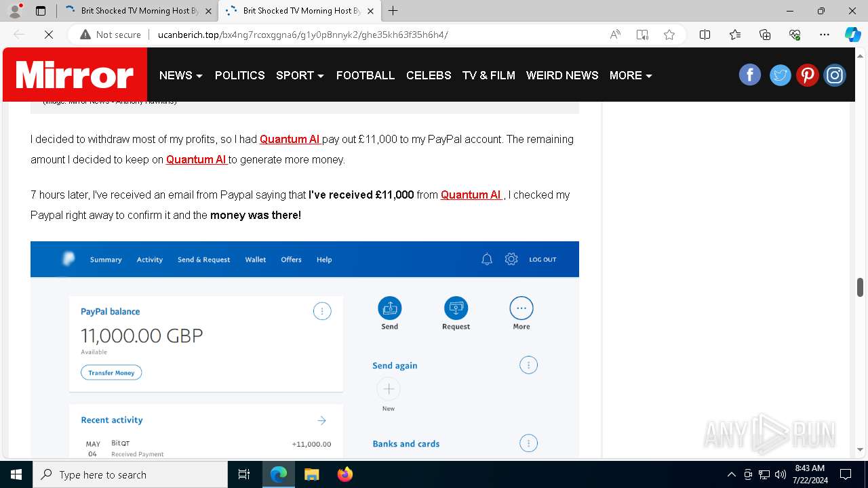
Task: Click Quantum AI link before 'to generate more money'
Action: [197, 159]
